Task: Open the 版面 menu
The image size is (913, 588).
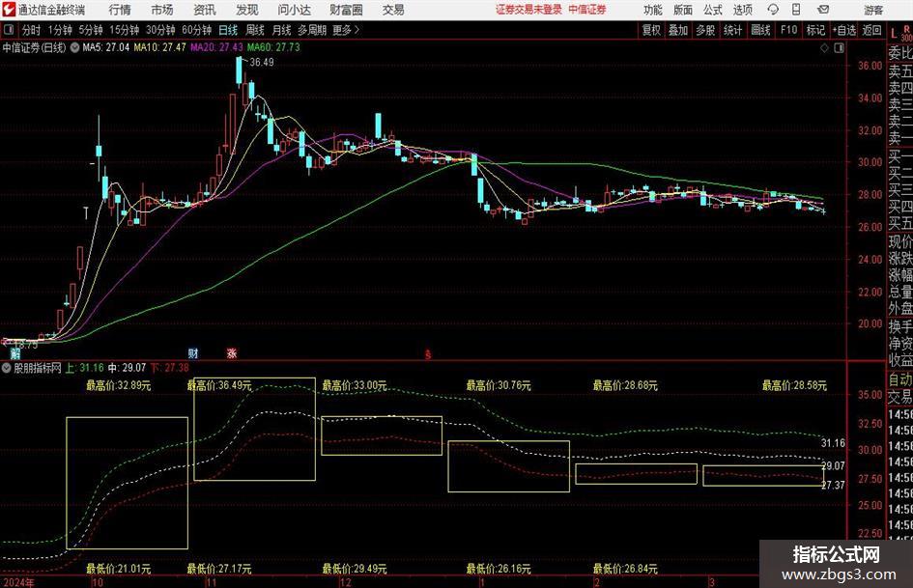Action: [x=683, y=10]
